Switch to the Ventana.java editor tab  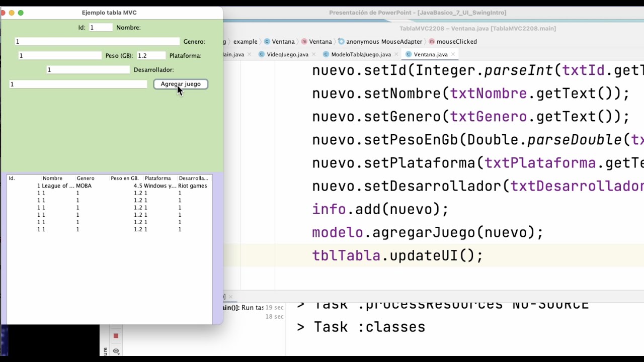tap(431, 54)
